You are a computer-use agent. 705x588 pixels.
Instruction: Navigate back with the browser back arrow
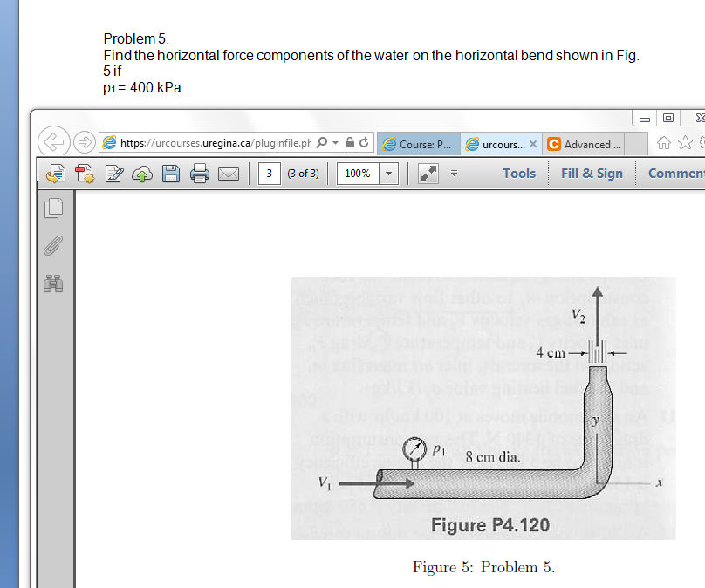point(54,141)
